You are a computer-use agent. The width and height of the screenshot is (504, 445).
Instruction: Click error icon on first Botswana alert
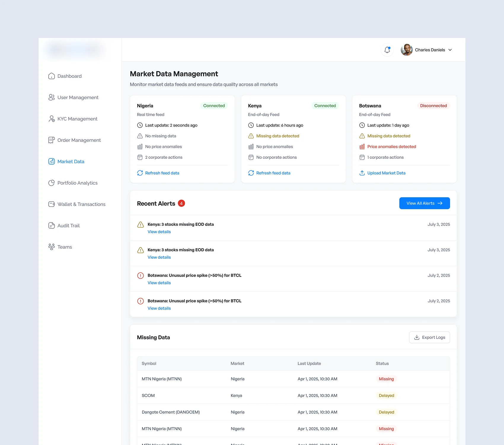141,276
